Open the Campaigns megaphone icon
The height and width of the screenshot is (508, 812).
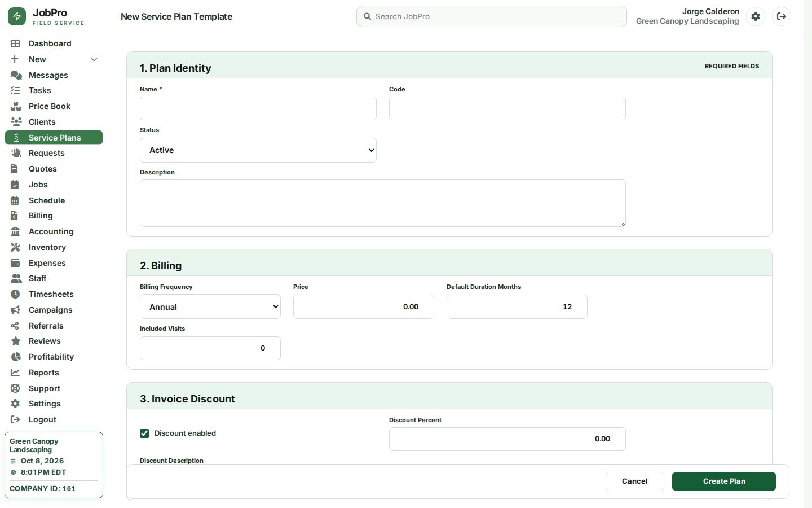click(x=16, y=310)
